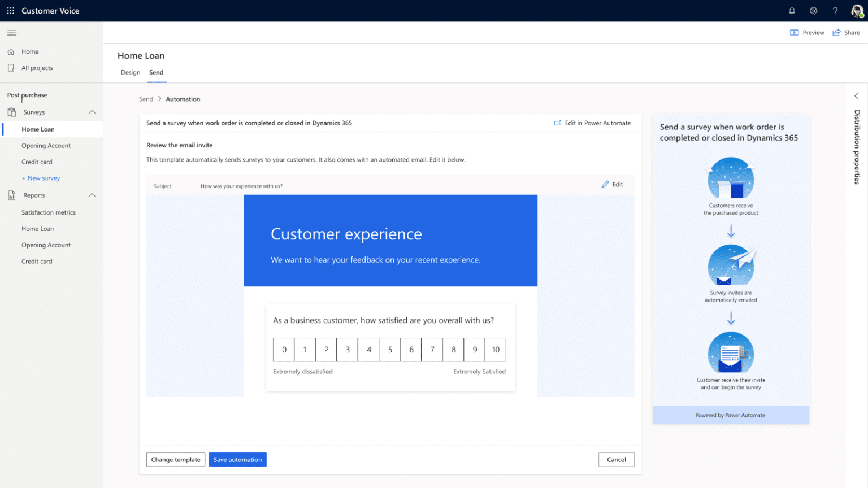Select rating 7 on satisfaction scale
Viewport: 868px width, 488px height.
point(432,350)
